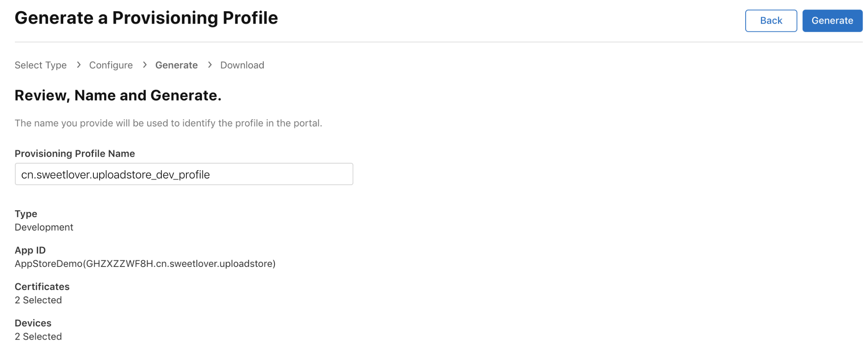
Task: Select the bold Generate breadcrumb step
Action: (176, 65)
